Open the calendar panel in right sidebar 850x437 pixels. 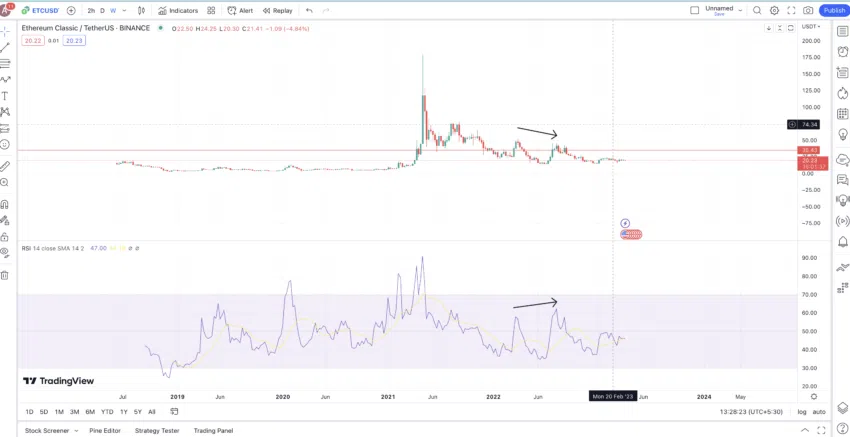click(842, 114)
